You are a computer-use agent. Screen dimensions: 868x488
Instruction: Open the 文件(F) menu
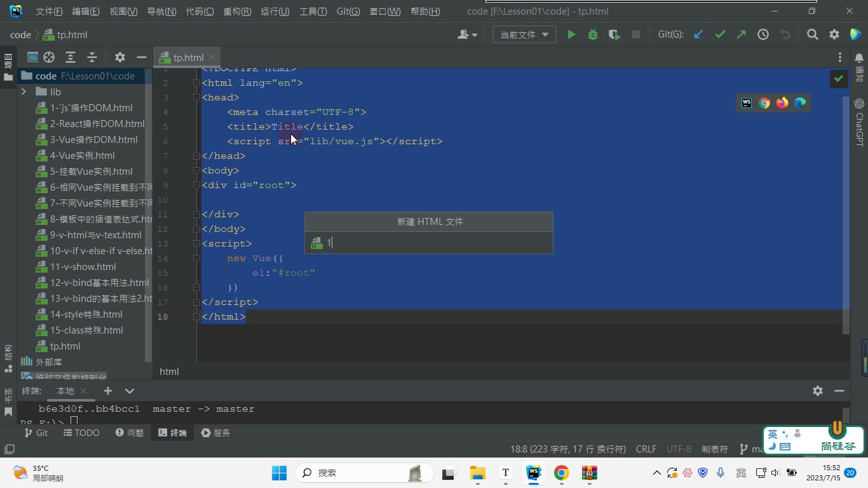coord(49,11)
